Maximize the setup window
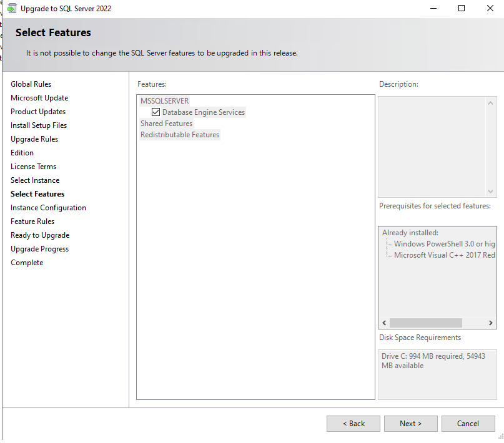This screenshot has height=443, width=504. point(462,9)
